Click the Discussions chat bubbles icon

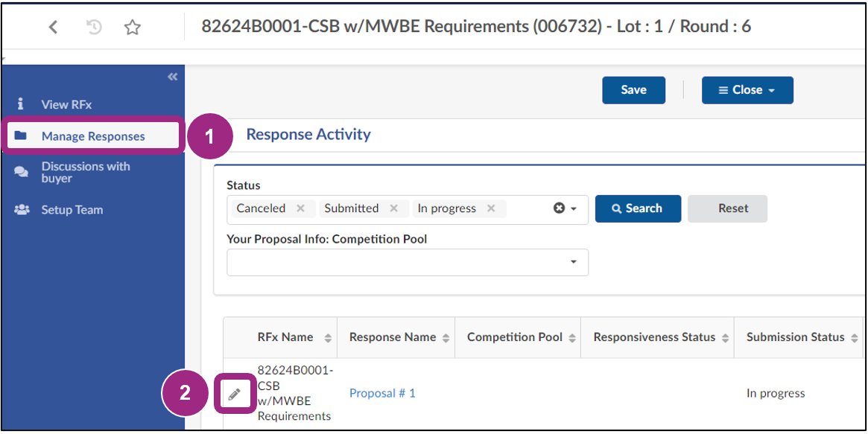(x=21, y=172)
